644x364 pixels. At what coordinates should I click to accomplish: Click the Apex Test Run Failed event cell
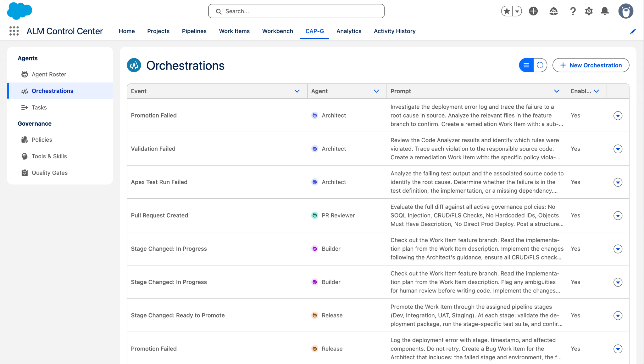pos(217,182)
